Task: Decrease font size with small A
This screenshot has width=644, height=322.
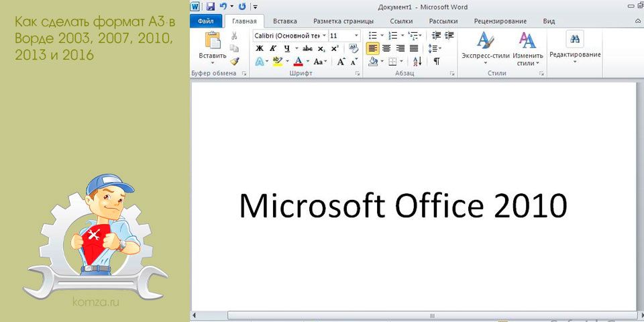Action: (x=354, y=62)
